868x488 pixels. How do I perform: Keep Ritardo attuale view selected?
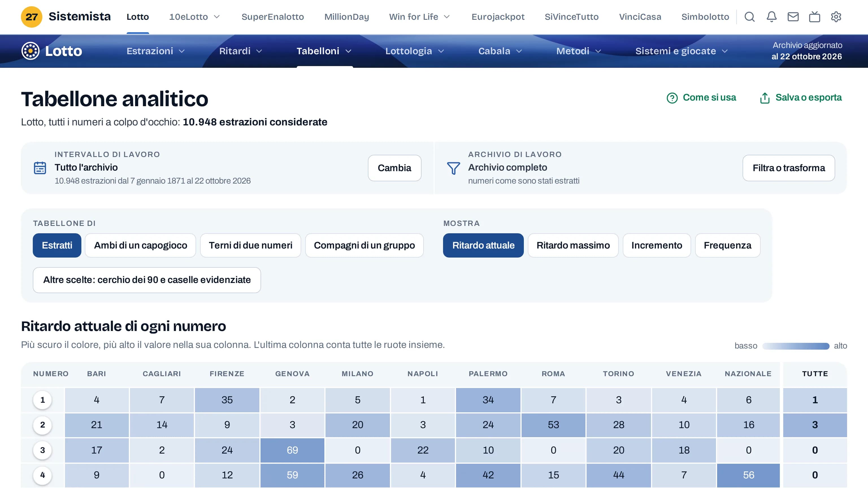[x=483, y=245]
